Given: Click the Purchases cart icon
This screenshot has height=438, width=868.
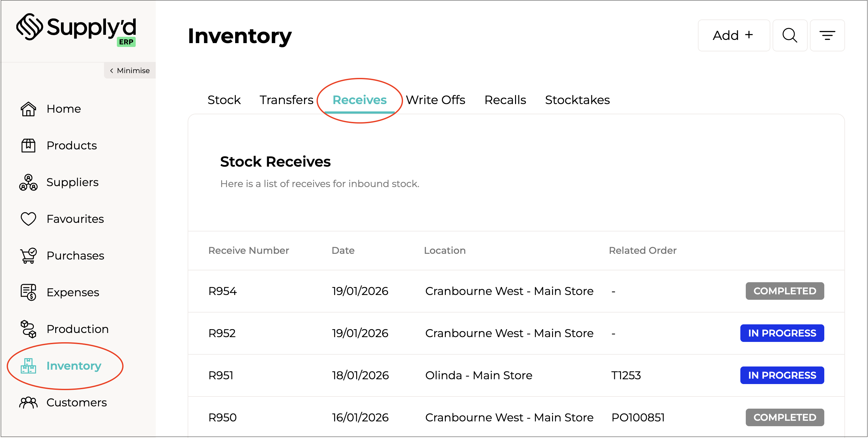Looking at the screenshot, I should [x=28, y=256].
